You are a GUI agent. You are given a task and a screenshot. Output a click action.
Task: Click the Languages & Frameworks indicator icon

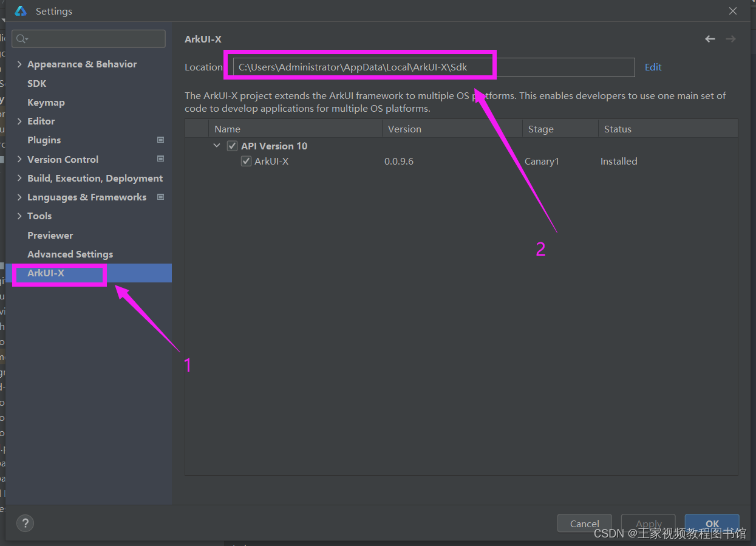coord(161,197)
